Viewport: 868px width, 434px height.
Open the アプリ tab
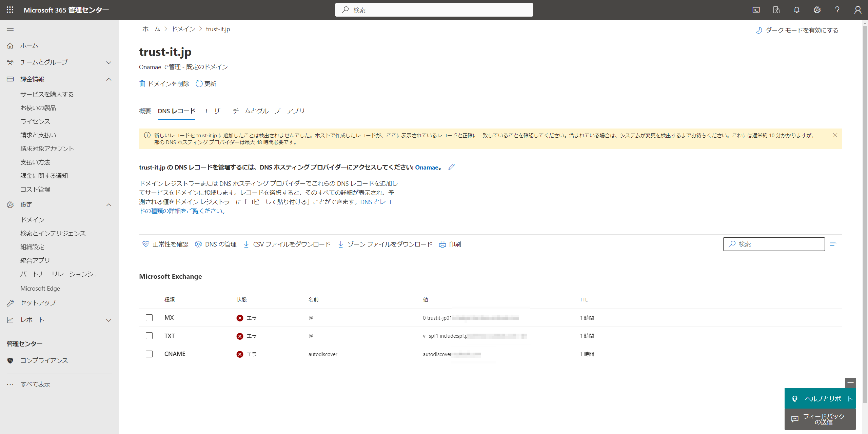tap(296, 111)
